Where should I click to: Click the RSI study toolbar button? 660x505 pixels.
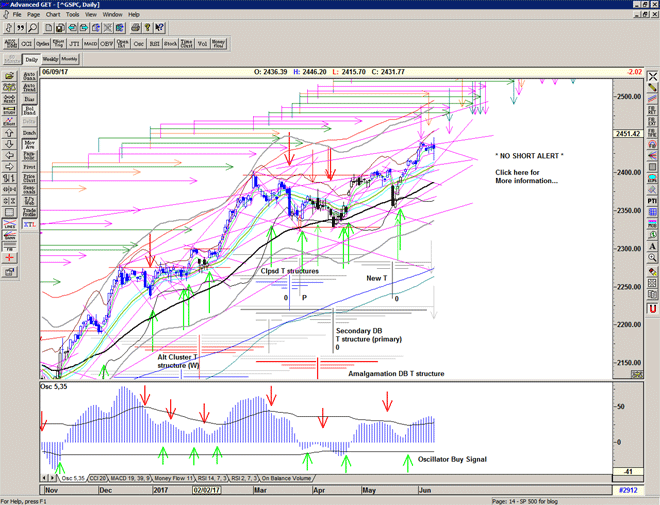click(x=154, y=44)
